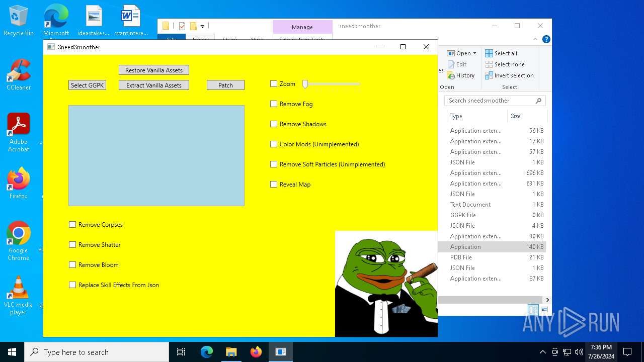
Task: Check Remove Fog option
Action: point(274,104)
